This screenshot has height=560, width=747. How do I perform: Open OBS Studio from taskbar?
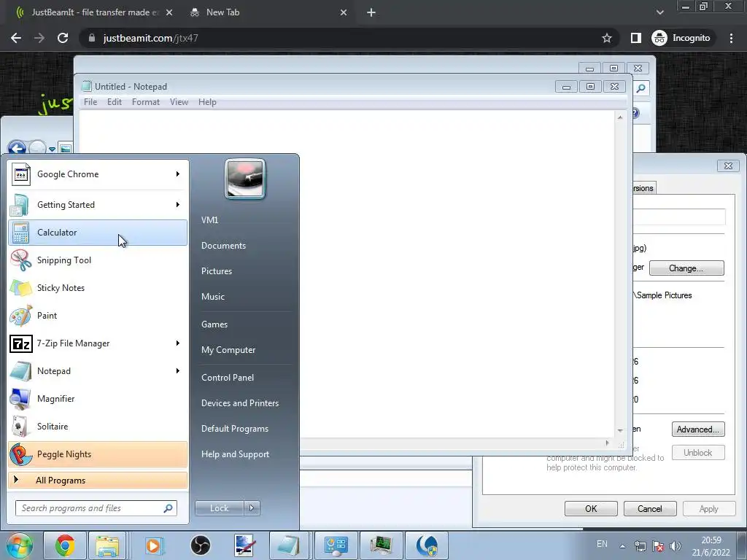click(x=201, y=545)
